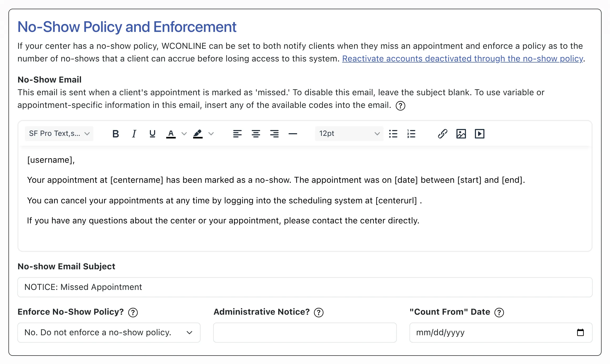
Task: Open help for Count From Date
Action: point(499,313)
